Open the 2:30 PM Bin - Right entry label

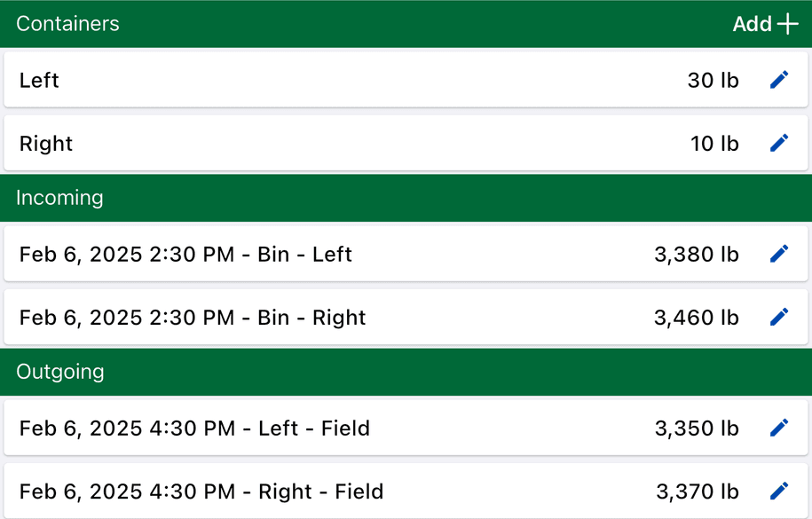click(193, 318)
